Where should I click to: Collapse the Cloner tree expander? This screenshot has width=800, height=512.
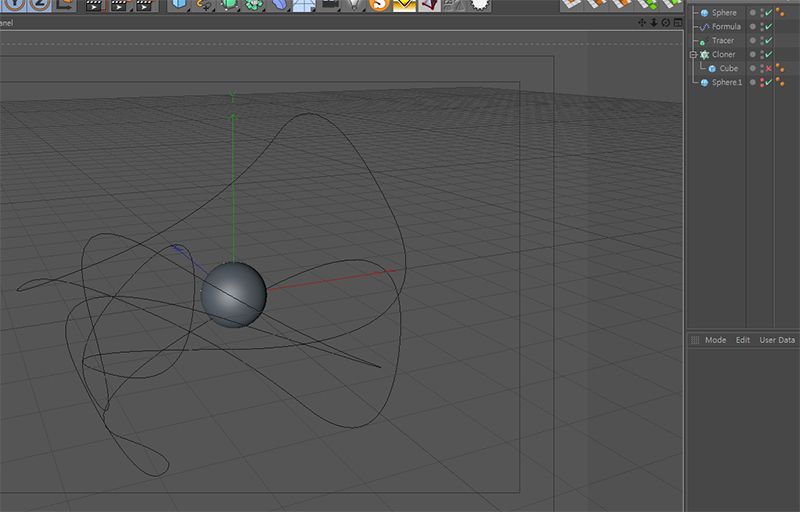(x=692, y=55)
